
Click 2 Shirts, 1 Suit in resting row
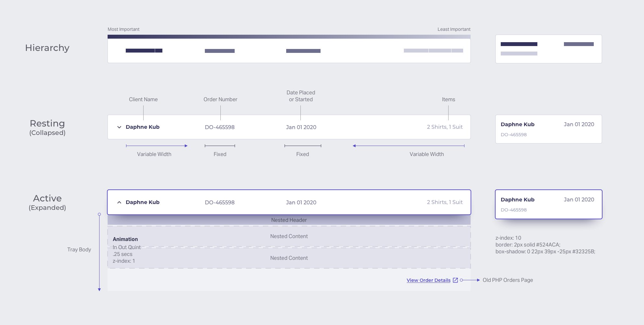(445, 127)
